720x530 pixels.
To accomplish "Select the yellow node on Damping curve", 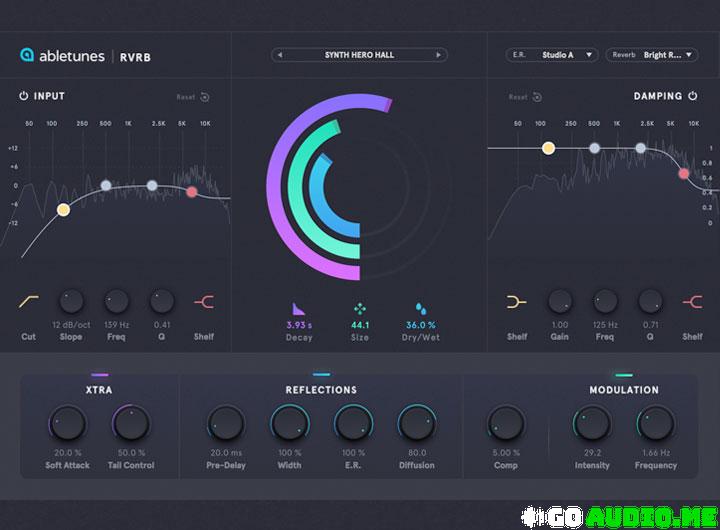I will [548, 148].
